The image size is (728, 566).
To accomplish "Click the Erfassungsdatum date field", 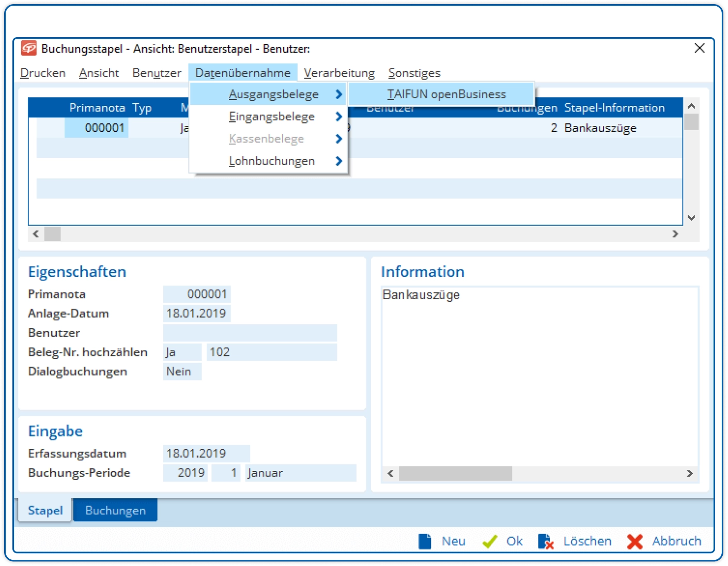I will click(206, 453).
